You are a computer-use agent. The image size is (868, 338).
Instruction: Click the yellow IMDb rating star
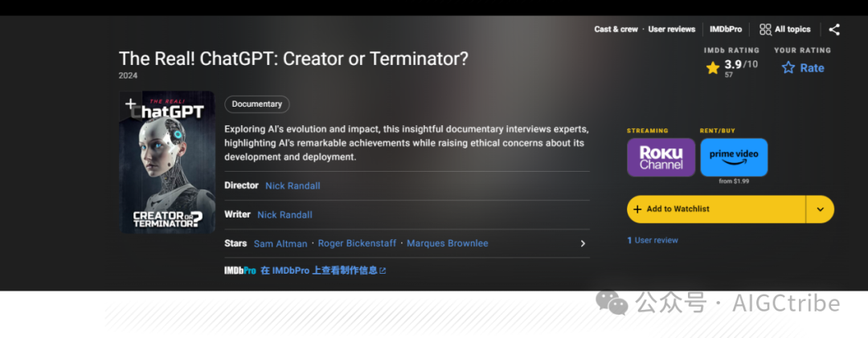(712, 68)
